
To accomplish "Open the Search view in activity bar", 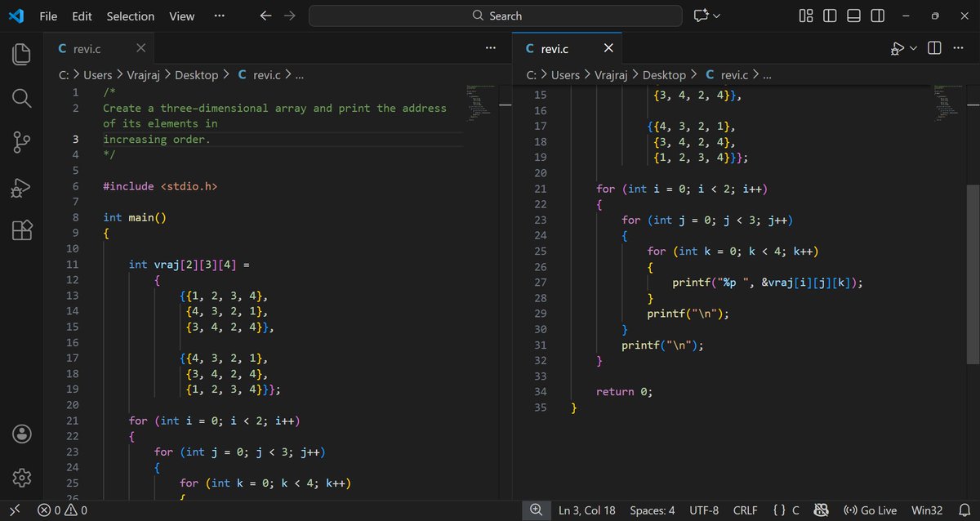I will (22, 98).
